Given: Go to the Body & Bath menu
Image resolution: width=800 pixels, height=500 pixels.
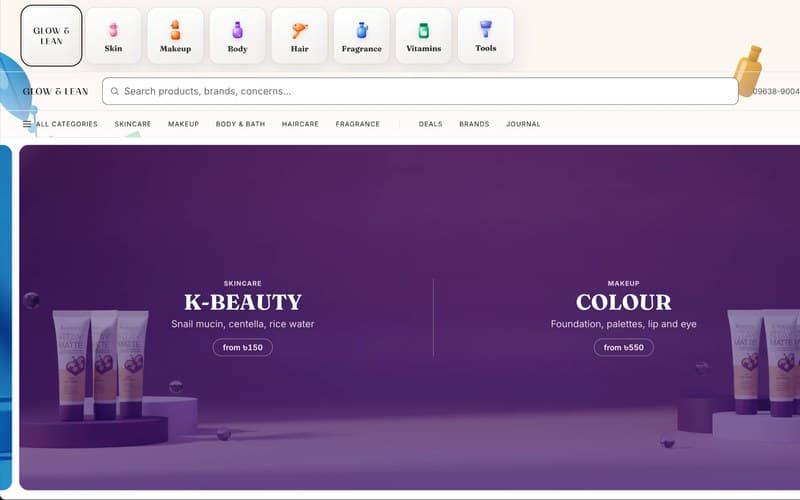Looking at the screenshot, I should click(240, 124).
